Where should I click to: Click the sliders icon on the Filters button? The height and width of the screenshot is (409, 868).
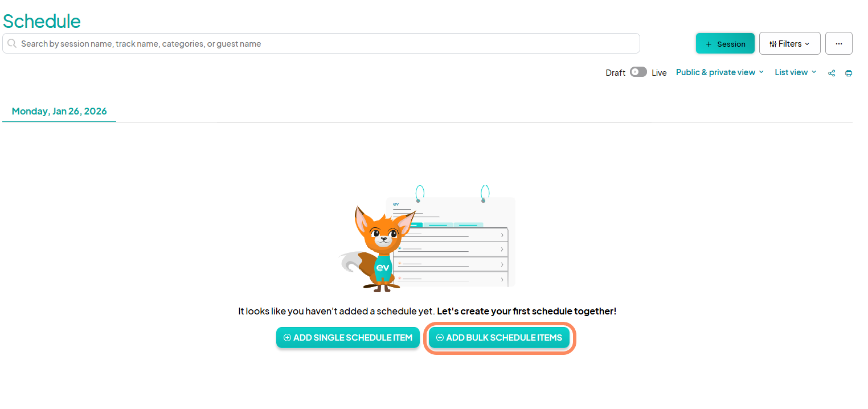(x=773, y=44)
